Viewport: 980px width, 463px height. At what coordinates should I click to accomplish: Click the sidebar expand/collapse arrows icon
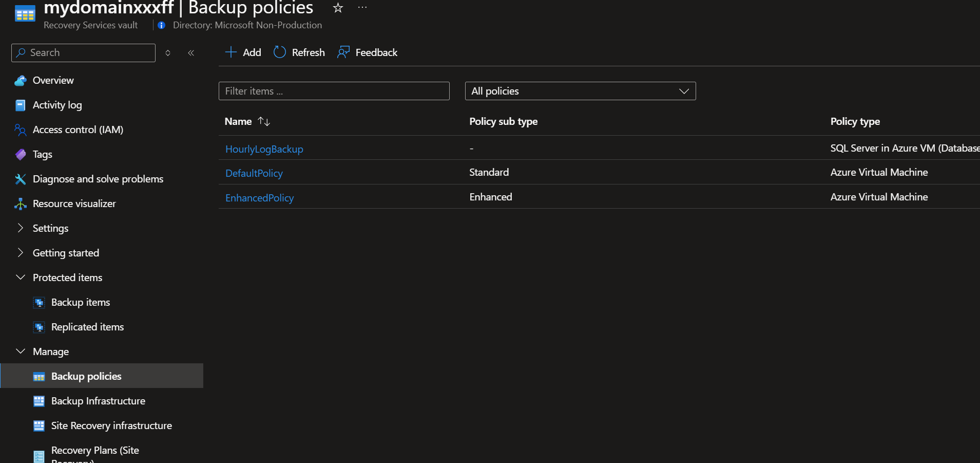(x=168, y=53)
